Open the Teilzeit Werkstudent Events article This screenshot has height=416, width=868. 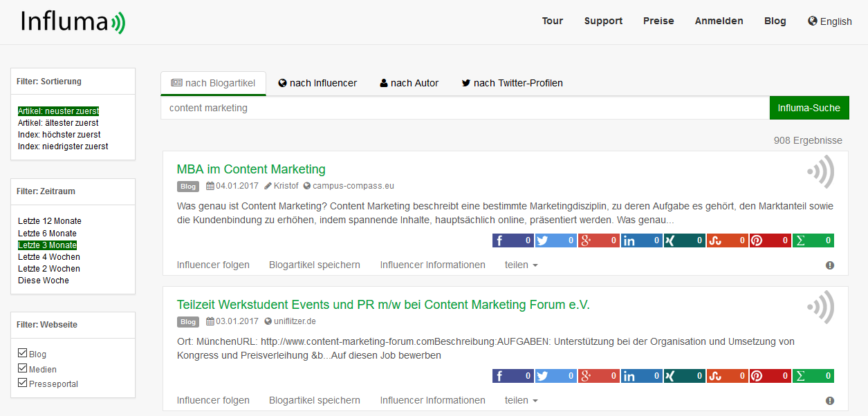[383, 305]
